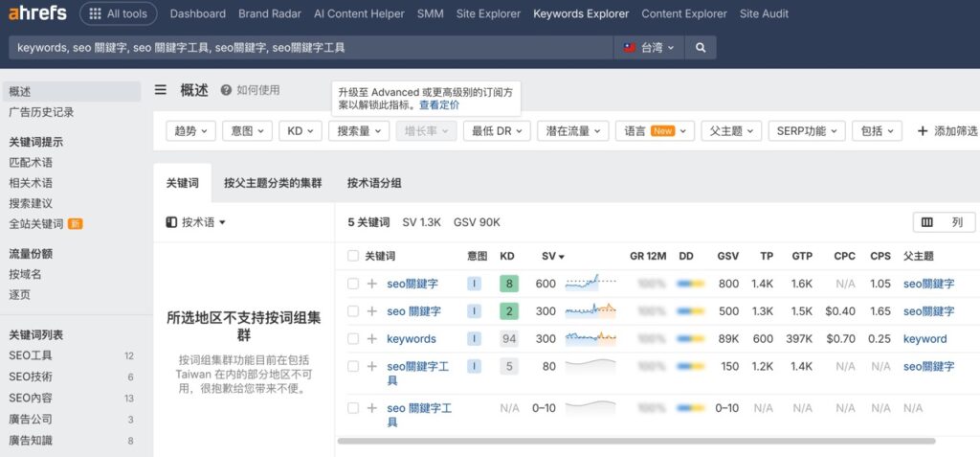Screen dimensions: 980x457
Task: Click intent badge I for seo關鍵字
Action: point(475,284)
